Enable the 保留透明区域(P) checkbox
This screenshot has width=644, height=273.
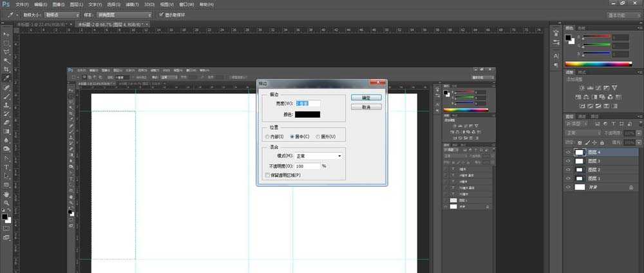point(268,174)
